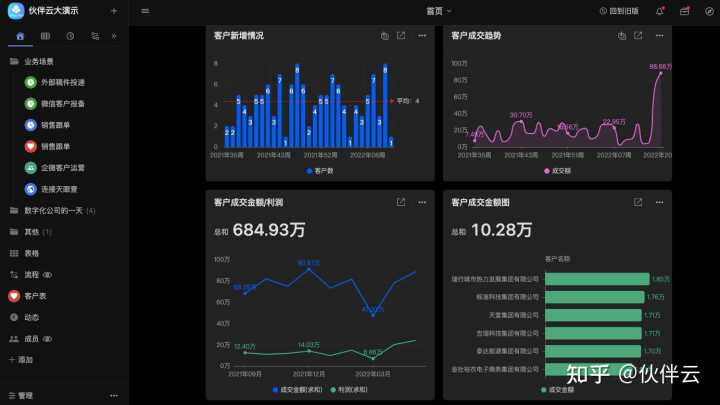Open more menu of 客户成交金额图
Image resolution: width=720 pixels, height=405 pixels.
click(659, 202)
